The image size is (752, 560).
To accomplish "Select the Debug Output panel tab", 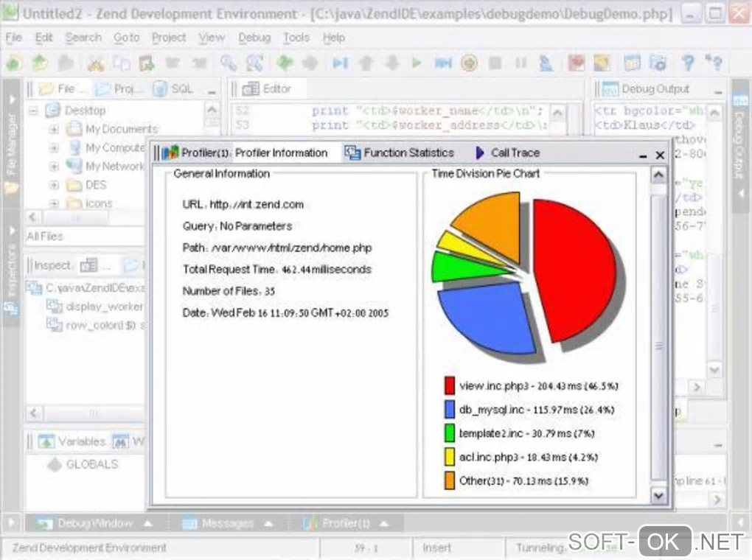I will [646, 88].
